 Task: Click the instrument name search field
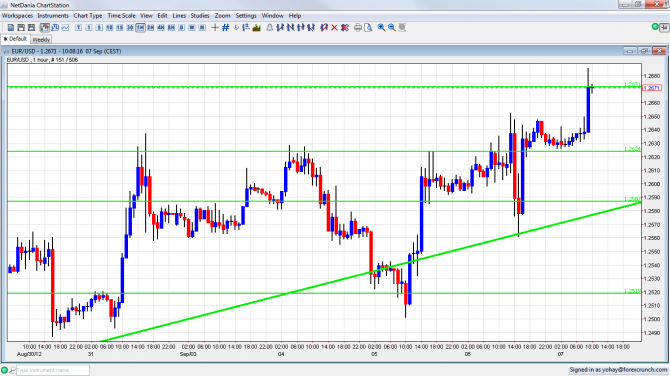pos(53,370)
